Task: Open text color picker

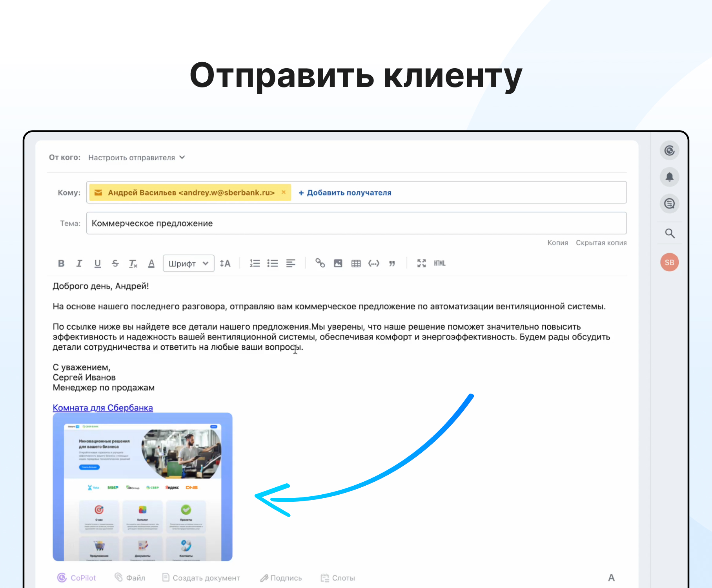Action: pyautogui.click(x=151, y=263)
